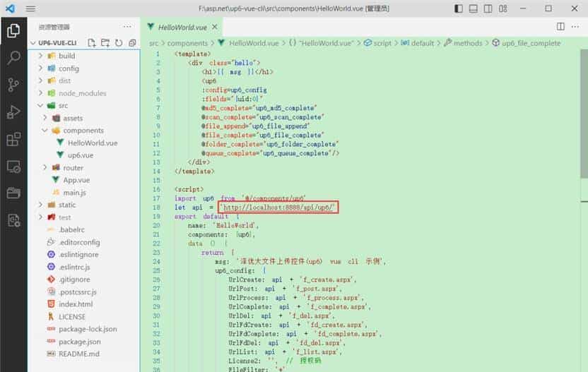The width and height of the screenshot is (588, 372).
Task: Click methods in the breadcrumb path
Action: [467, 43]
